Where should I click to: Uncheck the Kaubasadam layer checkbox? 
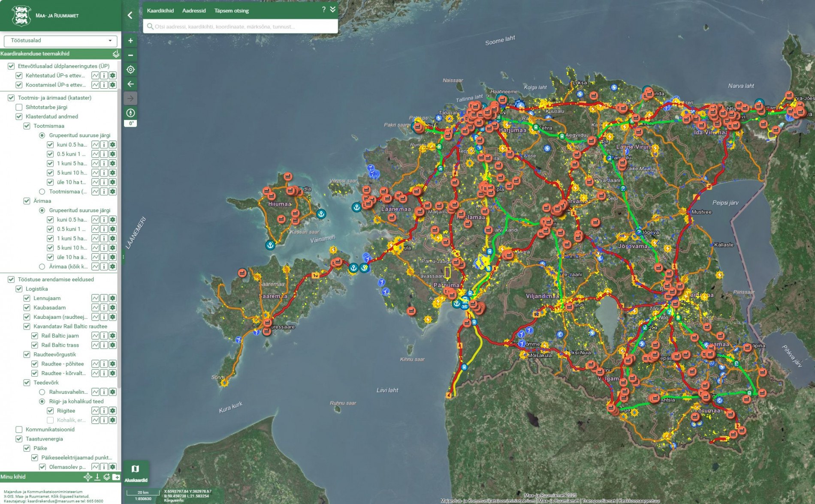pyautogui.click(x=27, y=308)
